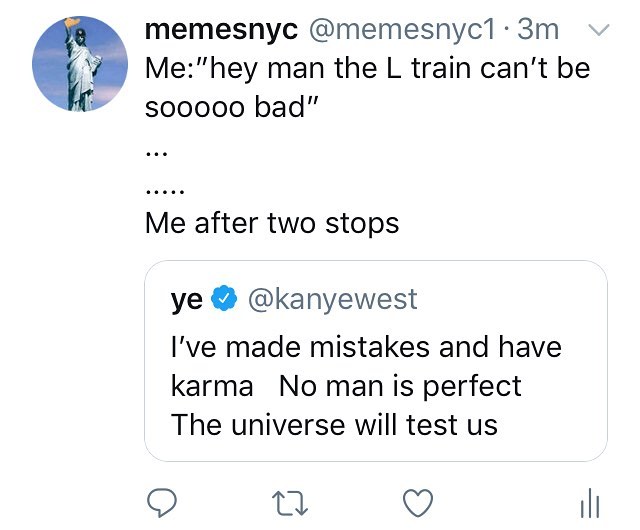The image size is (640, 530).
Task: Select the @kanyewest handle
Action: [332, 299]
